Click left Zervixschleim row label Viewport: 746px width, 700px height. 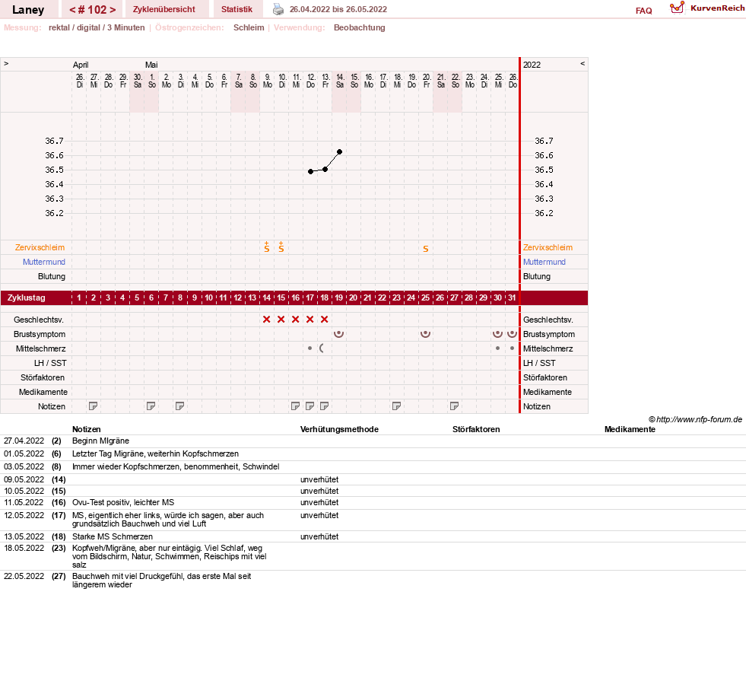tap(40, 247)
